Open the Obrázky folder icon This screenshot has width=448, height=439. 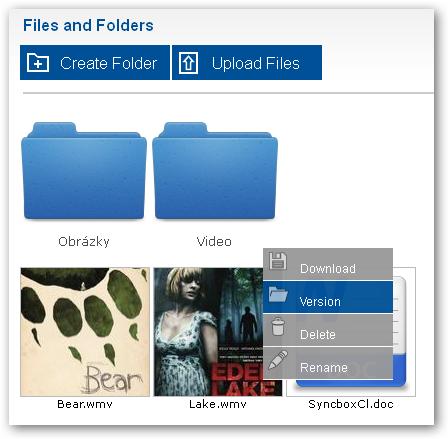coord(84,171)
